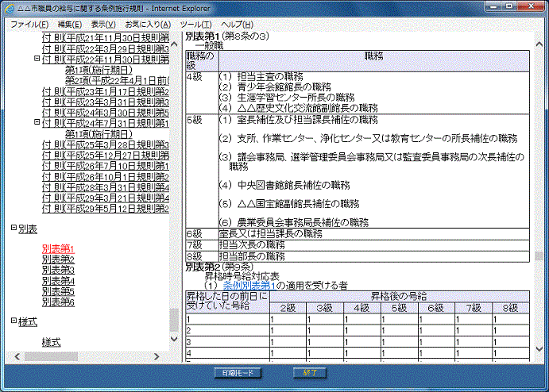Open the ファイル menu
The width and height of the screenshot is (549, 392).
[x=29, y=25]
